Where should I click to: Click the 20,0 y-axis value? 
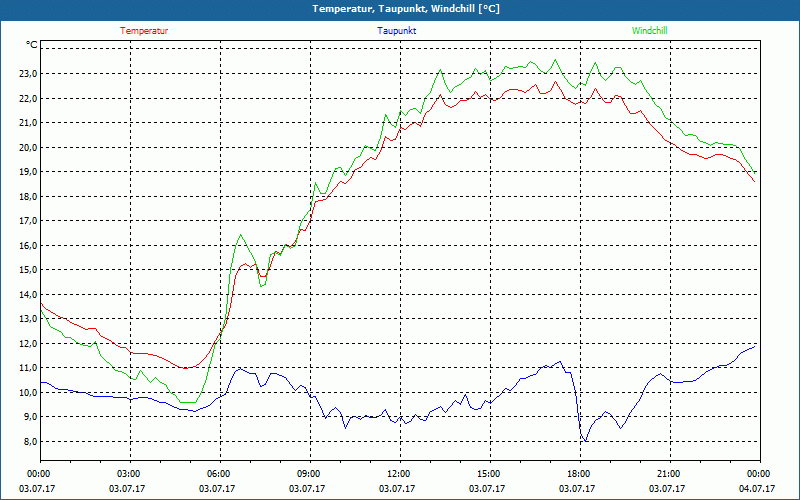tap(29, 147)
